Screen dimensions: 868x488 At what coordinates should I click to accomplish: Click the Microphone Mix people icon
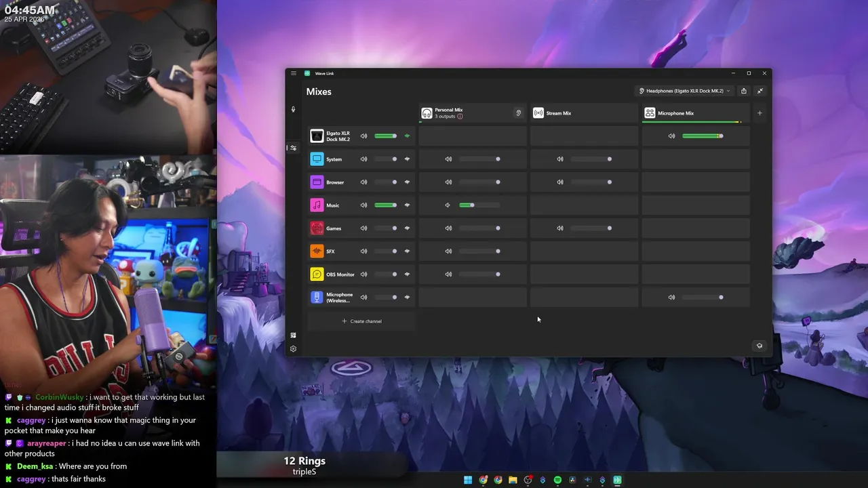tap(650, 113)
